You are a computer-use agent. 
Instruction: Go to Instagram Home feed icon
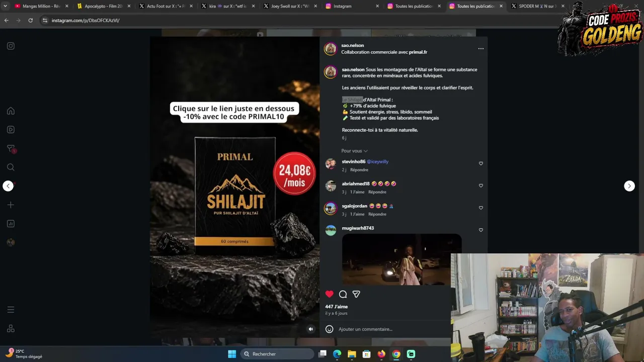(11, 111)
